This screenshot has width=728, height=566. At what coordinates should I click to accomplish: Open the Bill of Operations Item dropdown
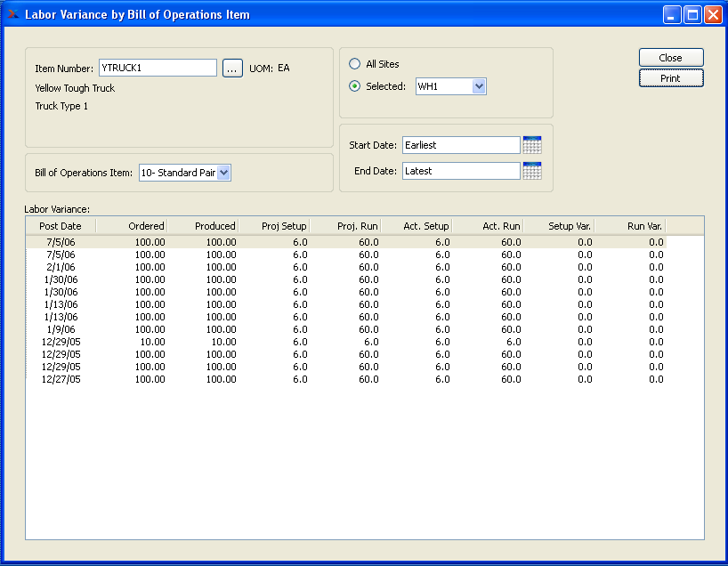point(223,173)
